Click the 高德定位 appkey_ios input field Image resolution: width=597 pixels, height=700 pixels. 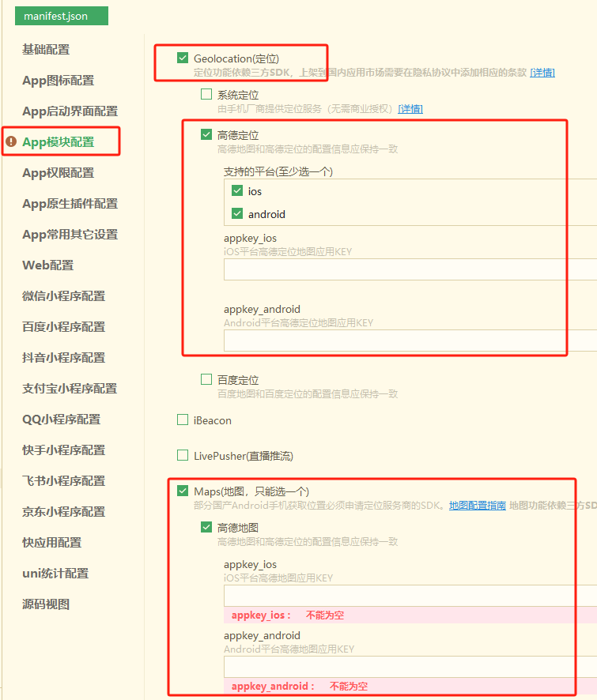[x=410, y=270]
